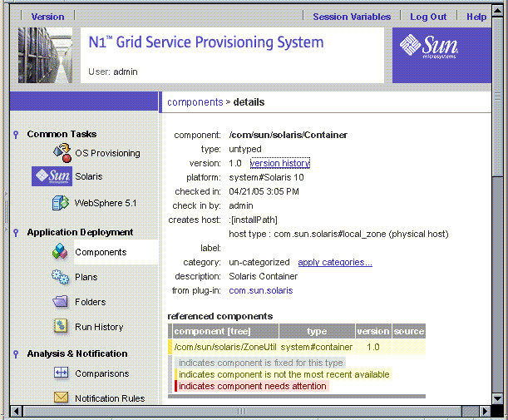Collapse the Common Tasks section pin

point(16,135)
